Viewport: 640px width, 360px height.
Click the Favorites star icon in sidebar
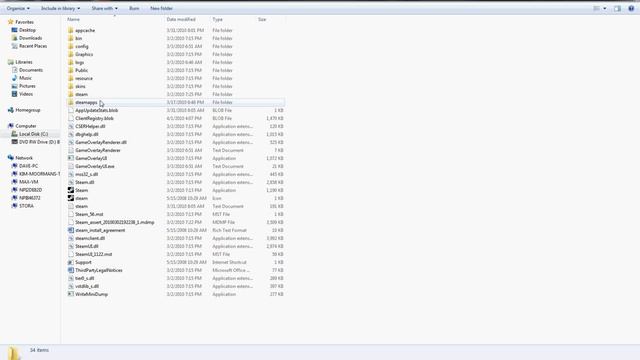pyautogui.click(x=11, y=22)
